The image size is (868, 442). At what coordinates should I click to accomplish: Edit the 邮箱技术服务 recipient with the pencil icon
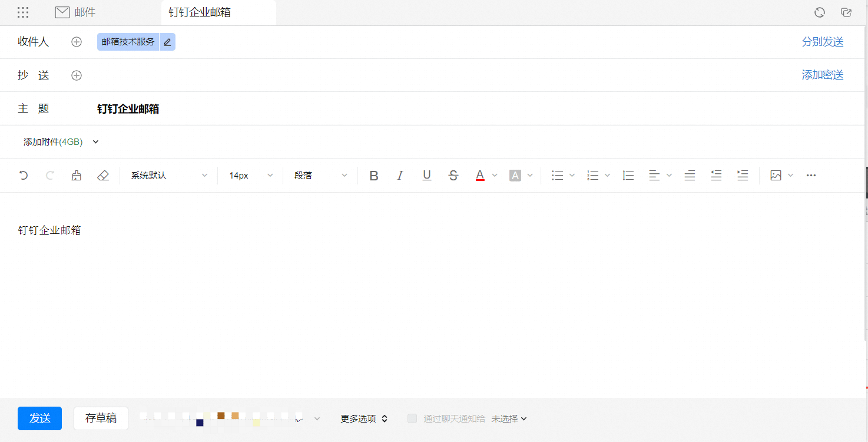(x=168, y=42)
